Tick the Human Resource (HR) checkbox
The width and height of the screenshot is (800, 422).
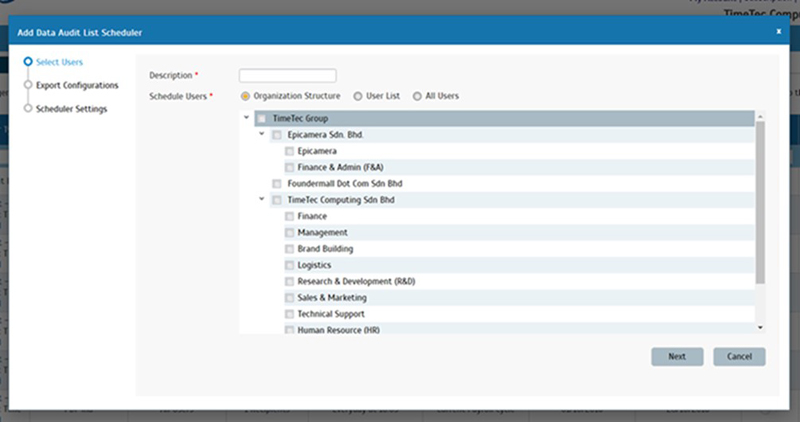point(289,330)
